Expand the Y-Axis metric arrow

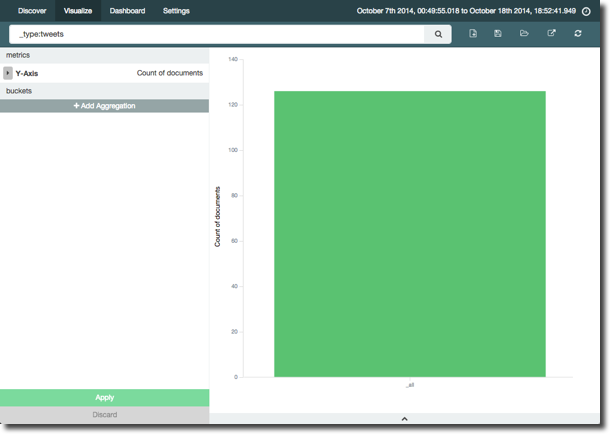(8, 73)
